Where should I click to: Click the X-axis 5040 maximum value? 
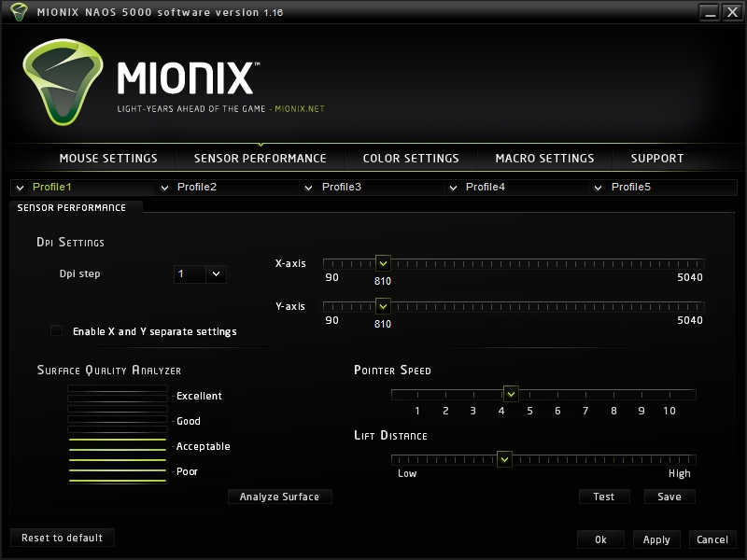(x=690, y=277)
